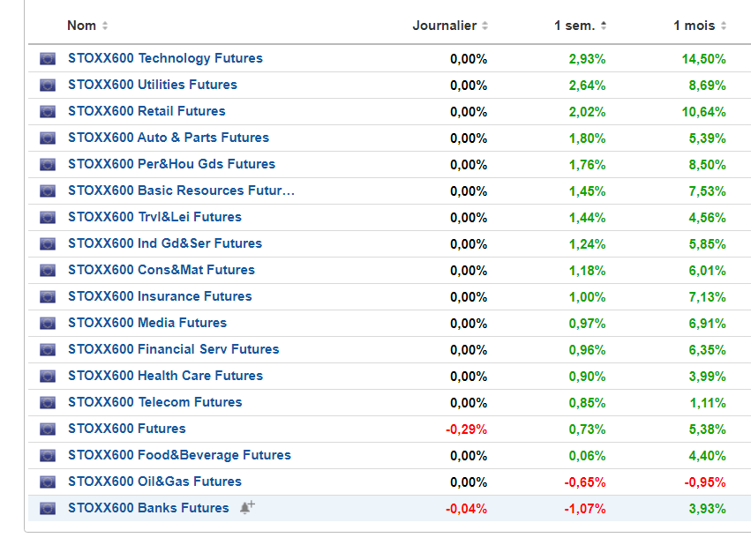Click the flag icon next to Retail Futures
This screenshot has height=560, width=751.
click(x=48, y=112)
